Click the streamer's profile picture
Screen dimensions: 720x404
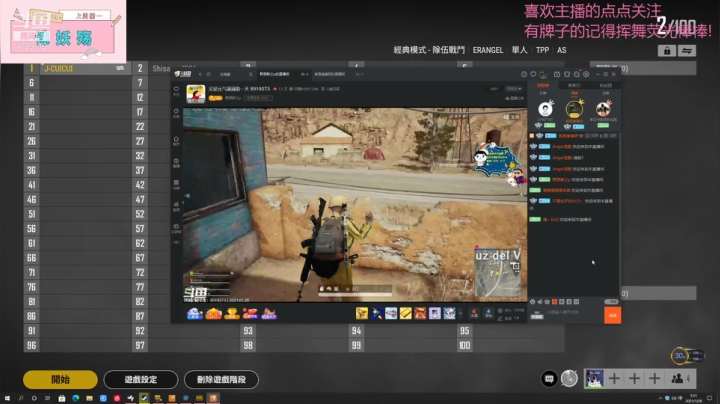195,94
